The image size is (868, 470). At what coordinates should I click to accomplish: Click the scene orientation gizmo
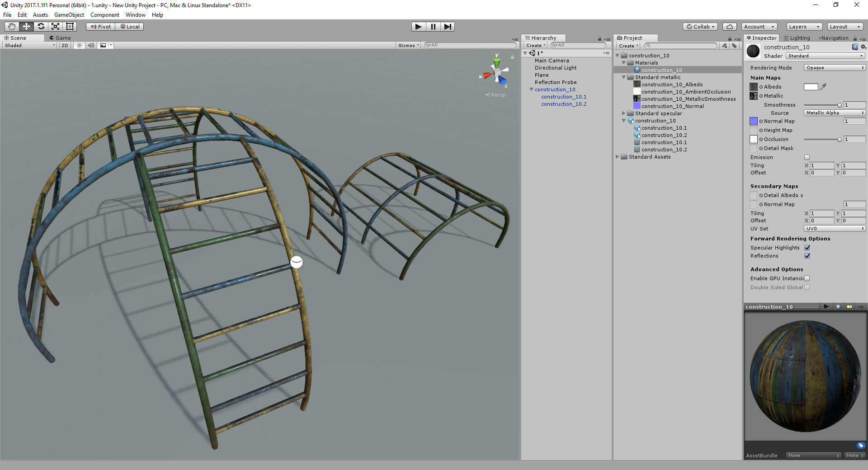(496, 72)
